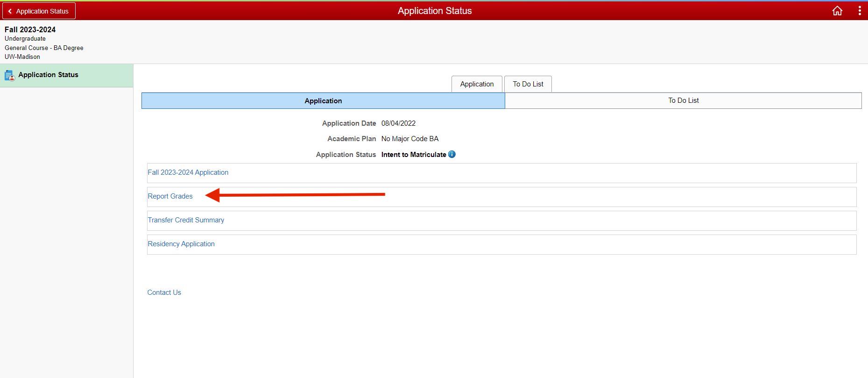Image resolution: width=868 pixels, height=378 pixels.
Task: Open the Residency Application link
Action: click(181, 244)
